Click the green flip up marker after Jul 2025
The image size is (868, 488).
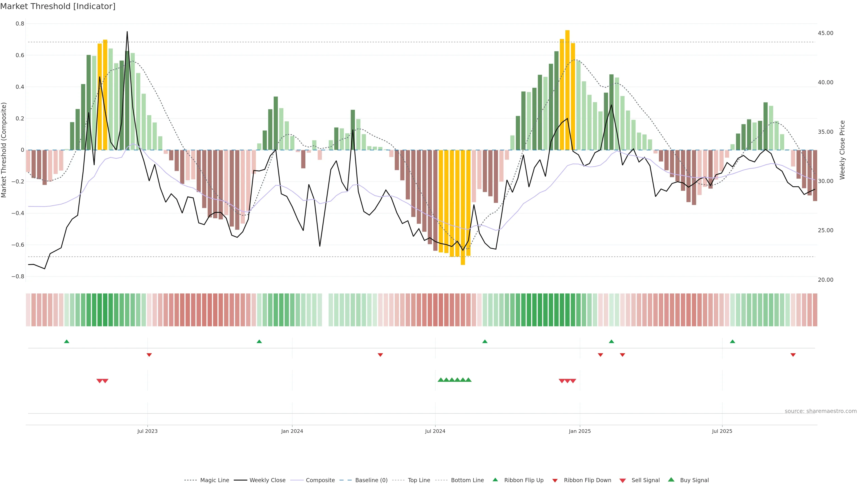732,342
